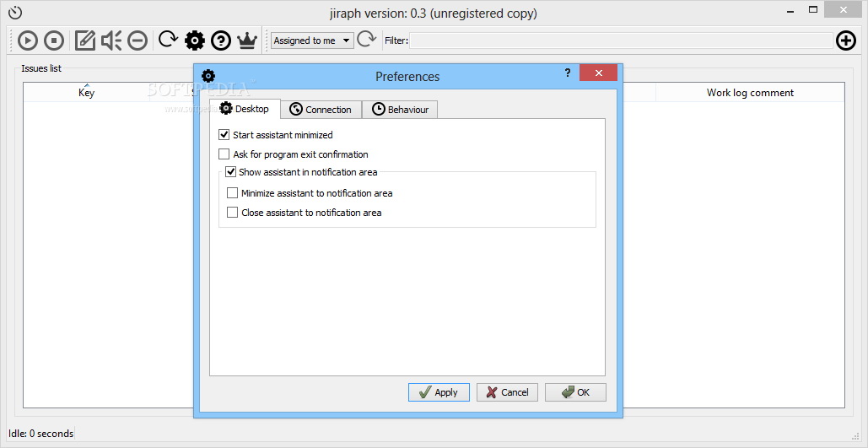Click the refresh arrow icon next to gear

(169, 40)
